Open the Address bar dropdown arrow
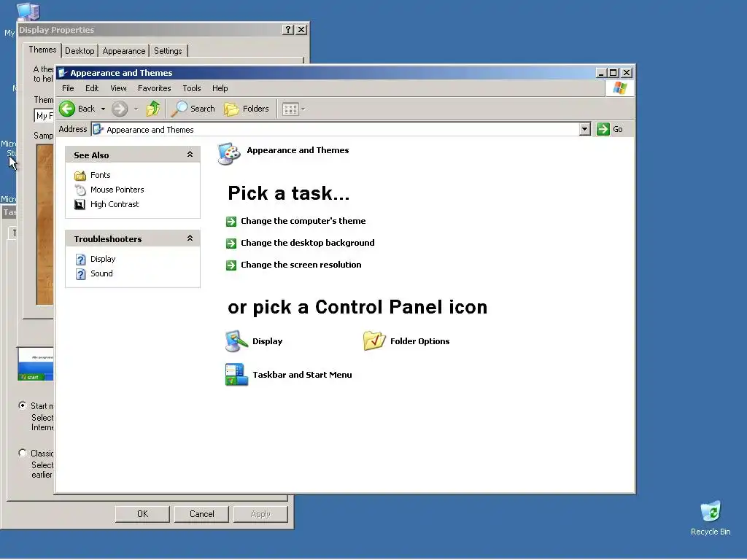 [584, 129]
